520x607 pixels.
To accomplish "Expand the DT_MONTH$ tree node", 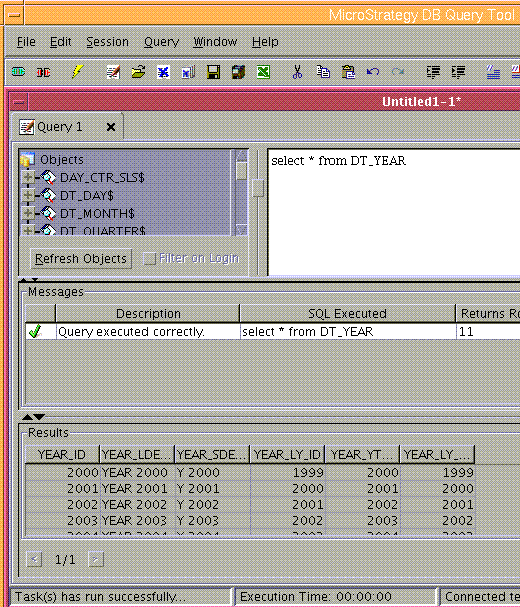I will pos(28,213).
